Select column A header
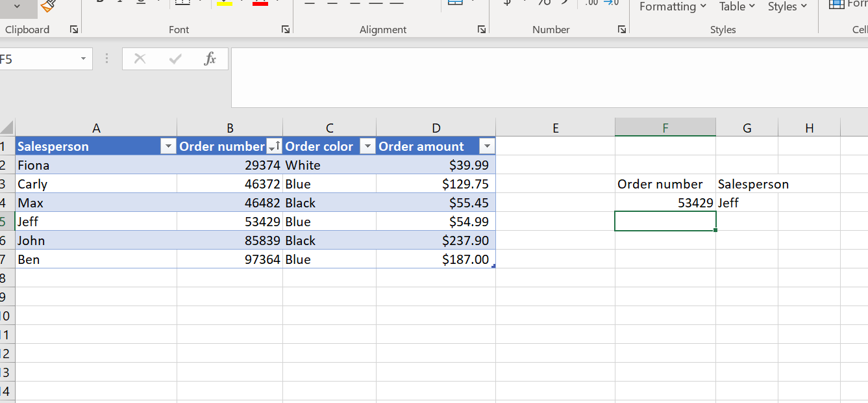This screenshot has height=403, width=868. (96, 128)
